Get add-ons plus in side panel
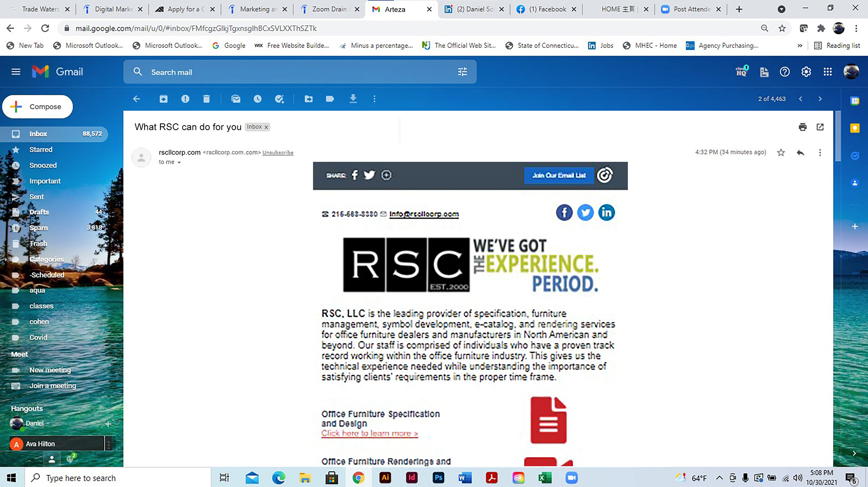This screenshot has height=487, width=868. pos(854,226)
